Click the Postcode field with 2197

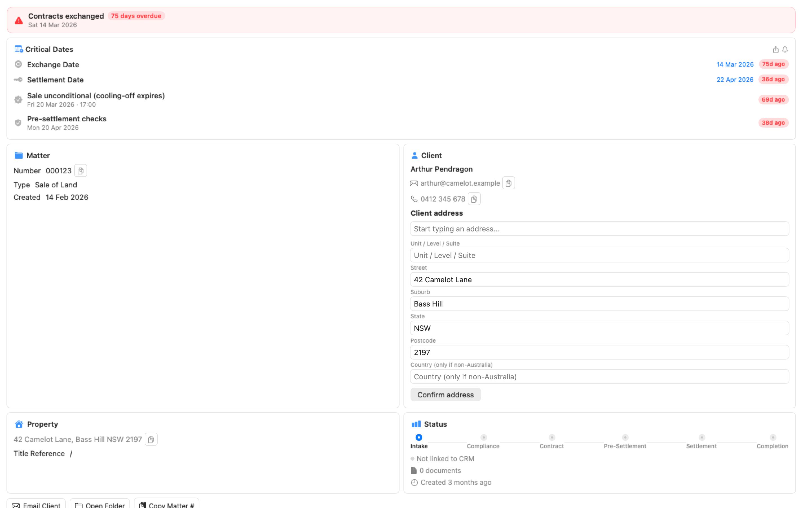(599, 352)
